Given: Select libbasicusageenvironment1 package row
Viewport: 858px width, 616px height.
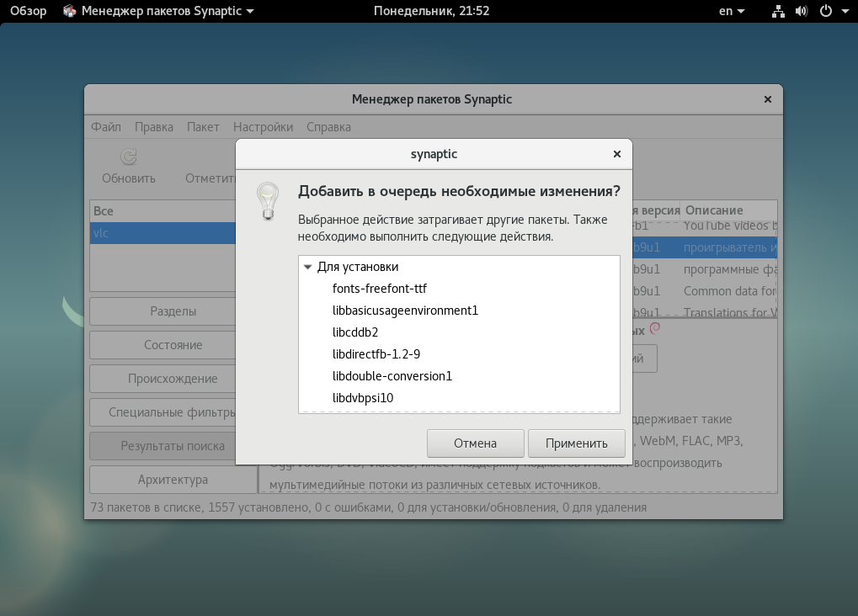Looking at the screenshot, I should coord(459,311).
